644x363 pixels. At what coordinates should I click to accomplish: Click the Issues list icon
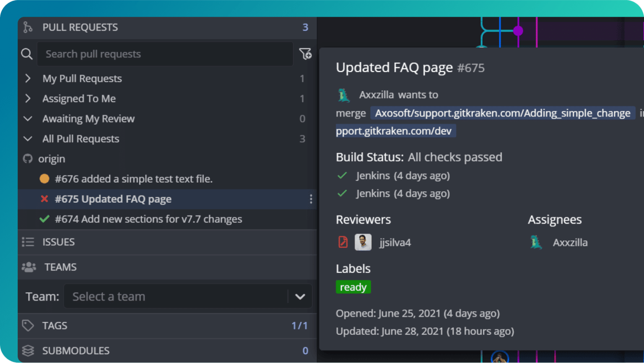[28, 242]
